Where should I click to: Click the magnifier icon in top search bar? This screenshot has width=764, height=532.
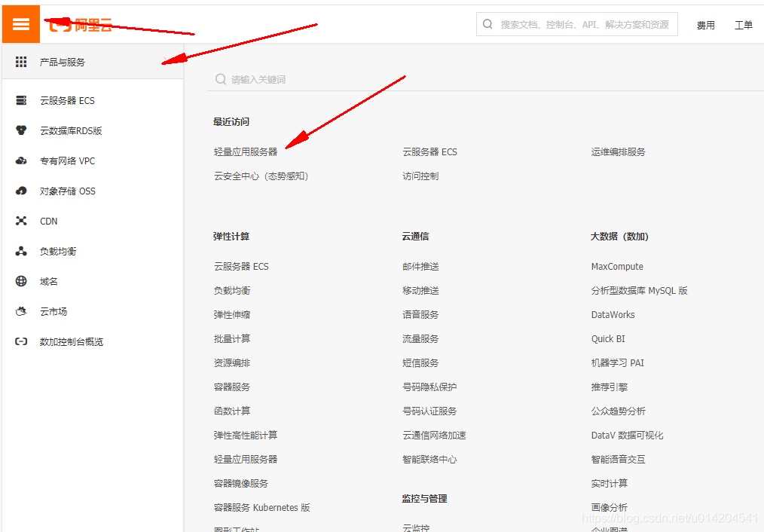point(487,24)
